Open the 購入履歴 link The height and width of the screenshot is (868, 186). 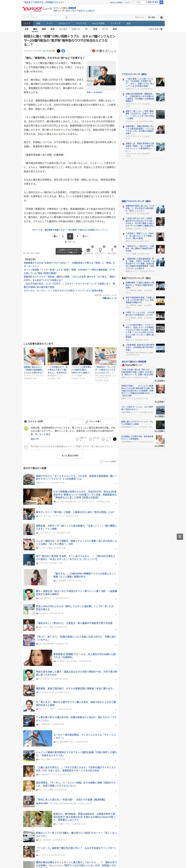152,18
